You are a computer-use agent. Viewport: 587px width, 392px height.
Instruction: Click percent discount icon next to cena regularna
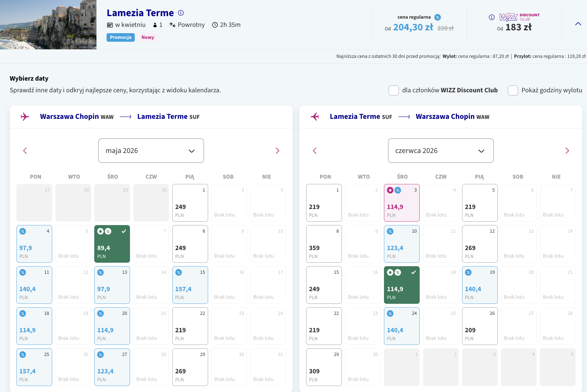click(x=437, y=17)
